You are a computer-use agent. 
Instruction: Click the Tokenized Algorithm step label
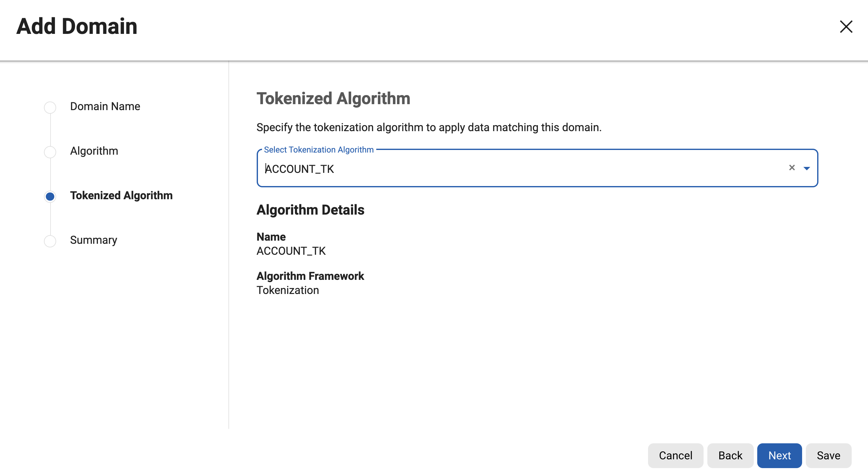(121, 195)
